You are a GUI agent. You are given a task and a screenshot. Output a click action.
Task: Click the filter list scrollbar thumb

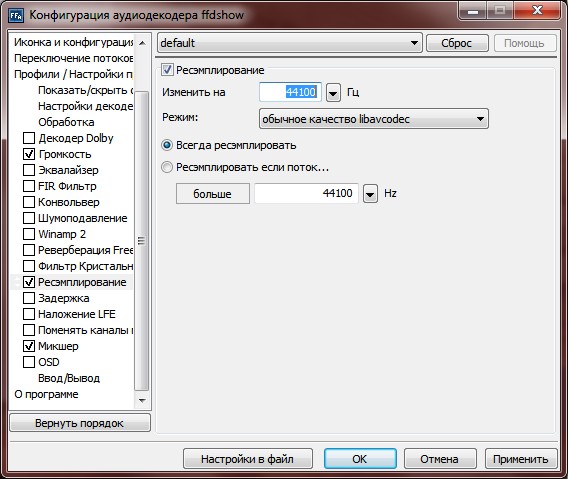click(x=142, y=241)
